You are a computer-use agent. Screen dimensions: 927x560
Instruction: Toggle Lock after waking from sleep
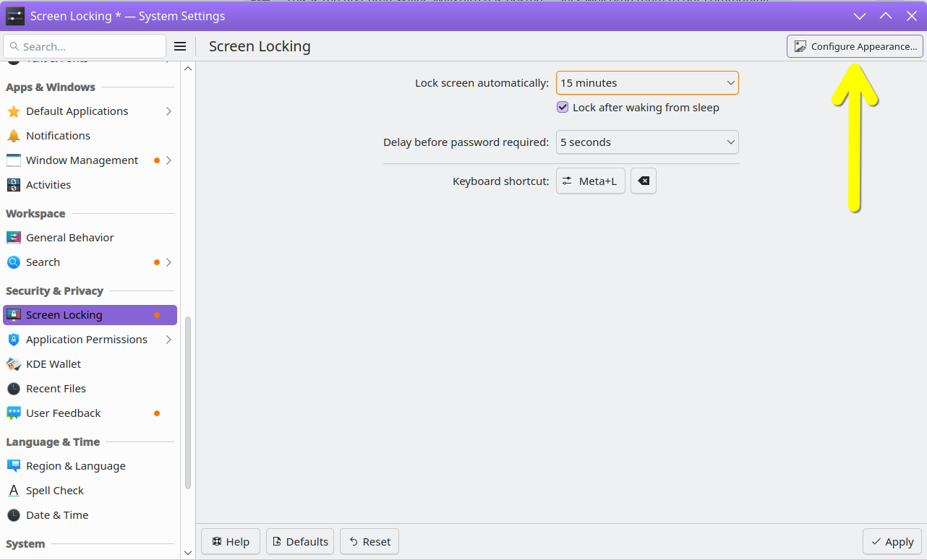(x=563, y=108)
